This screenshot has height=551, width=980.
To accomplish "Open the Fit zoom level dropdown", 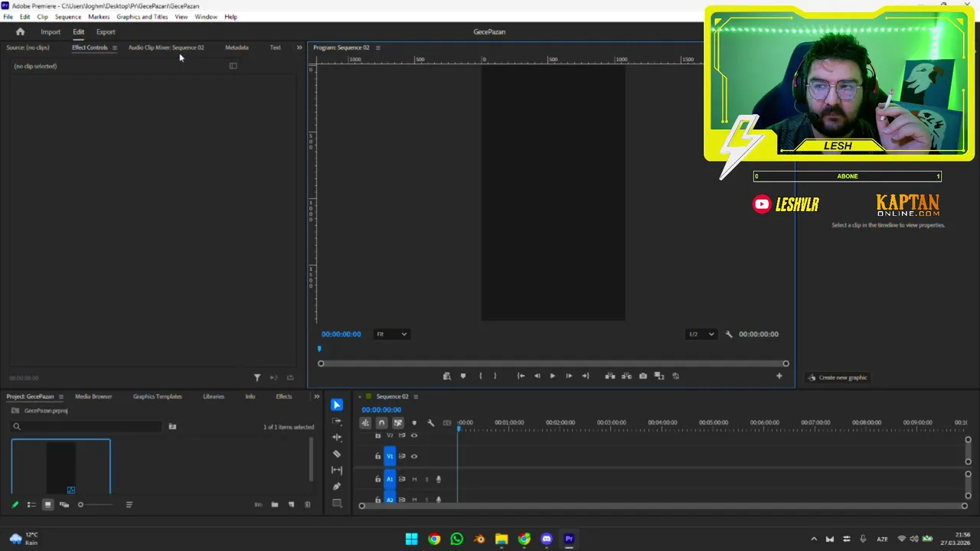I will point(391,334).
